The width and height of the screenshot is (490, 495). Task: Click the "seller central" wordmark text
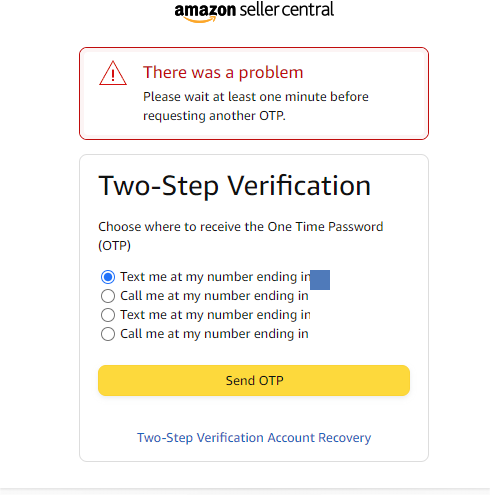tap(287, 9)
